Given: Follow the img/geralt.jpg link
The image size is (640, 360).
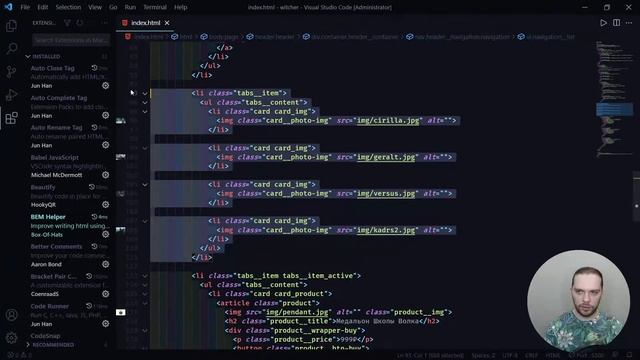Looking at the screenshot, I should [386, 157].
